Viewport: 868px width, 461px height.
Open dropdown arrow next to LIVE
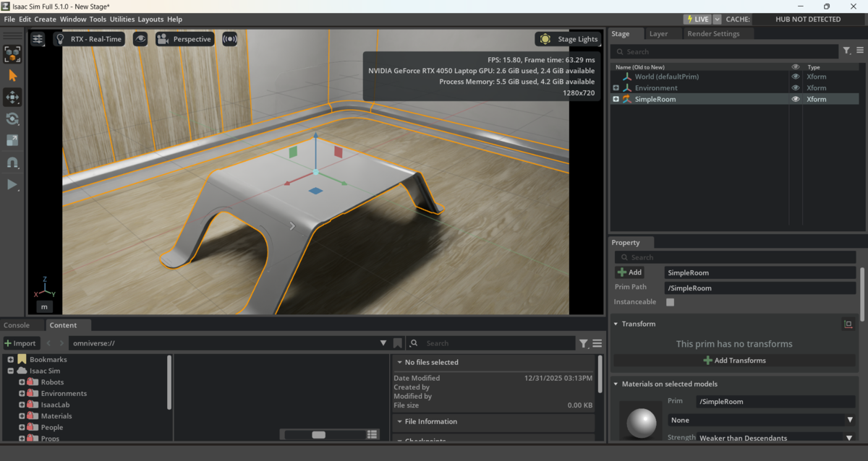(x=717, y=19)
